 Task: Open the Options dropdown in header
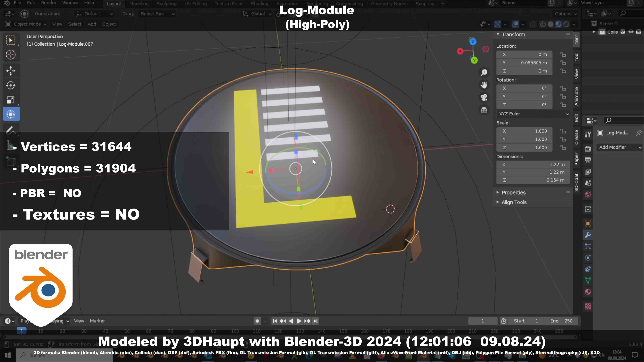coord(566,14)
